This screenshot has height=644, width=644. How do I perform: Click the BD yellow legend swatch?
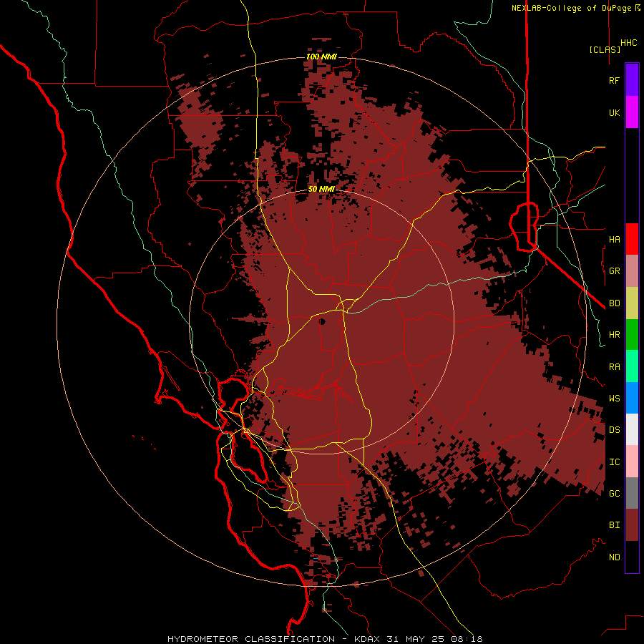[632, 303]
